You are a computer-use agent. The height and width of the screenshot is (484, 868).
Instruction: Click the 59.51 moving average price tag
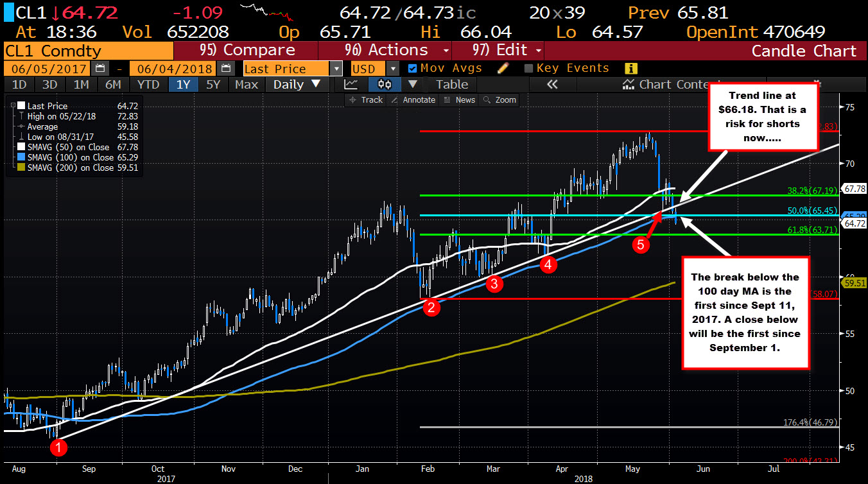pos(854,282)
